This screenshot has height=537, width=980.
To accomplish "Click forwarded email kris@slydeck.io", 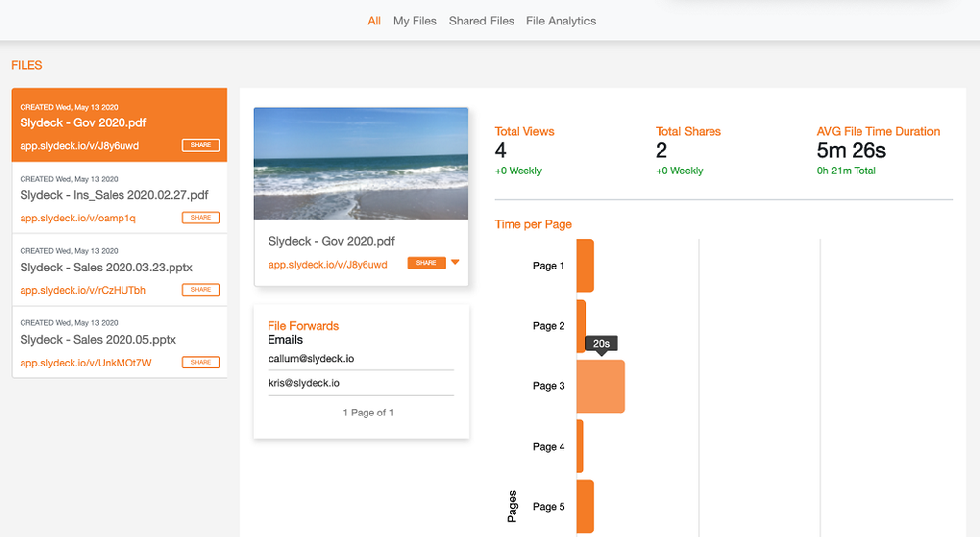I will coord(298,383).
